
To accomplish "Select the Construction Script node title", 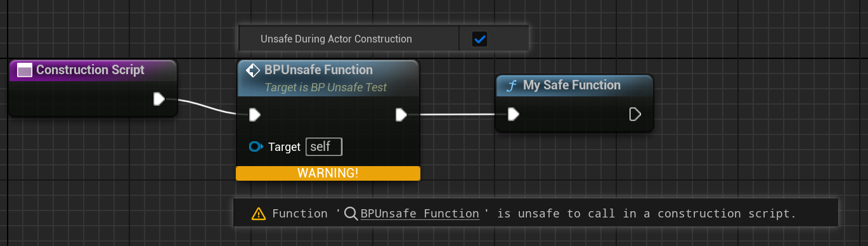I will 91,70.
